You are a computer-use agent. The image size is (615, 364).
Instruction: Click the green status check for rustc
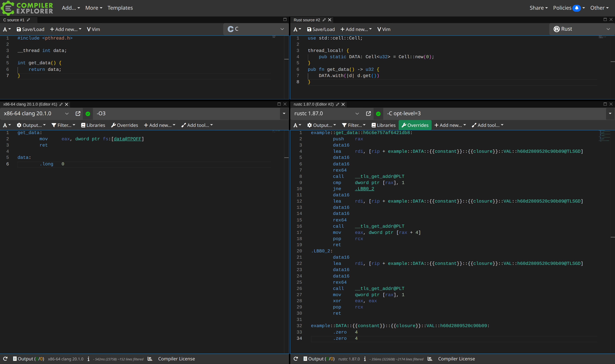click(378, 114)
